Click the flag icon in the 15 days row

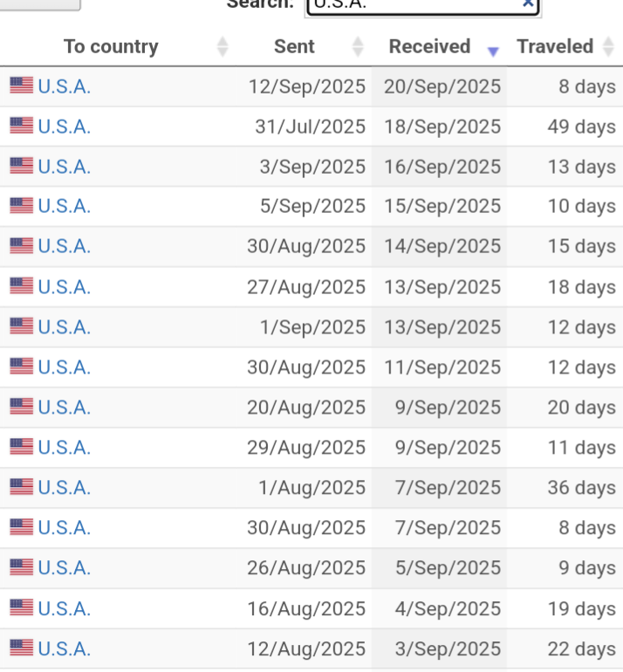22,246
